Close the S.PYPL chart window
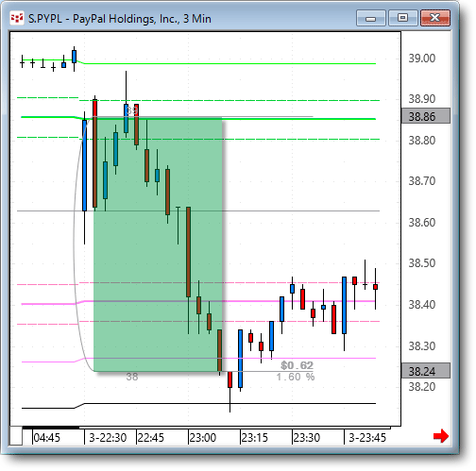Image resolution: width=476 pixels, height=471 pixels. (435, 18)
